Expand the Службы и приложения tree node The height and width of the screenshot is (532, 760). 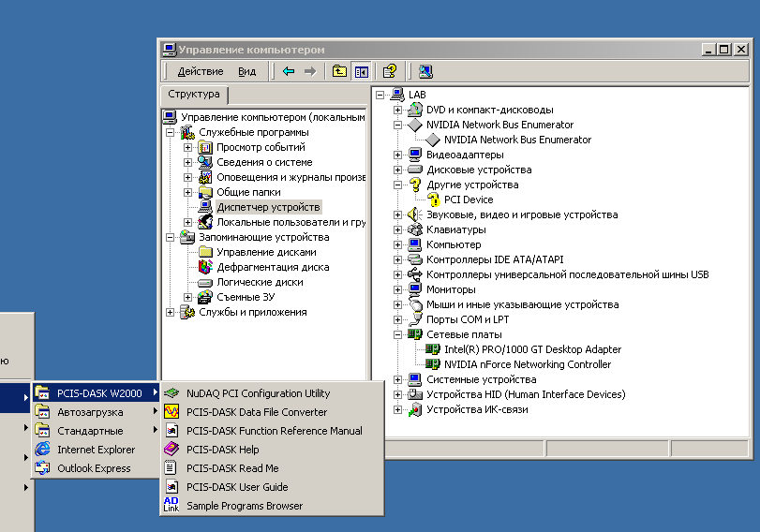pos(170,312)
